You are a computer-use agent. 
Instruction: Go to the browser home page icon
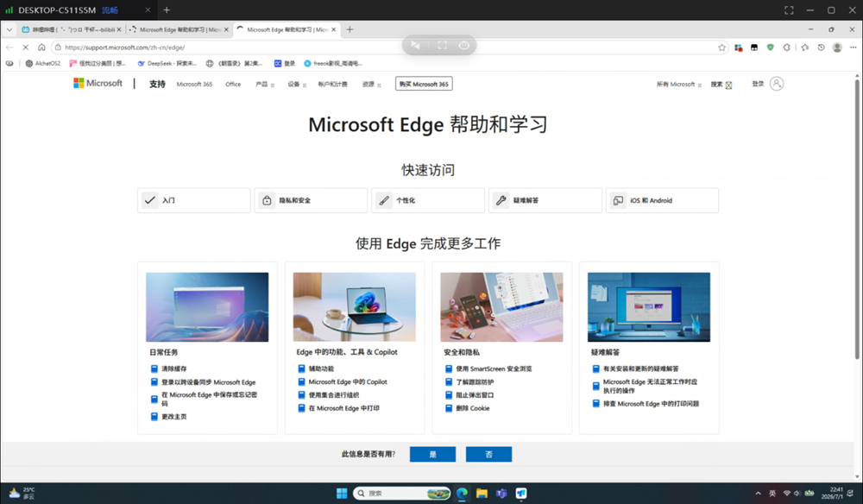tap(41, 47)
